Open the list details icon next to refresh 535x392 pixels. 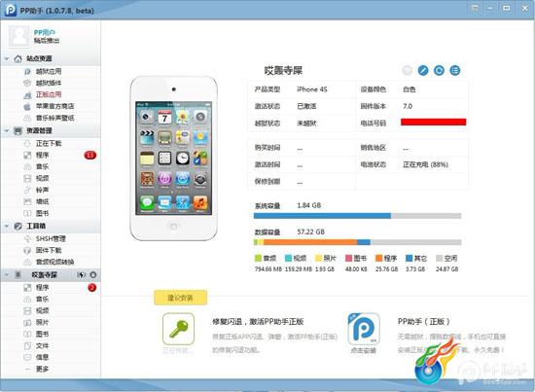tap(455, 71)
